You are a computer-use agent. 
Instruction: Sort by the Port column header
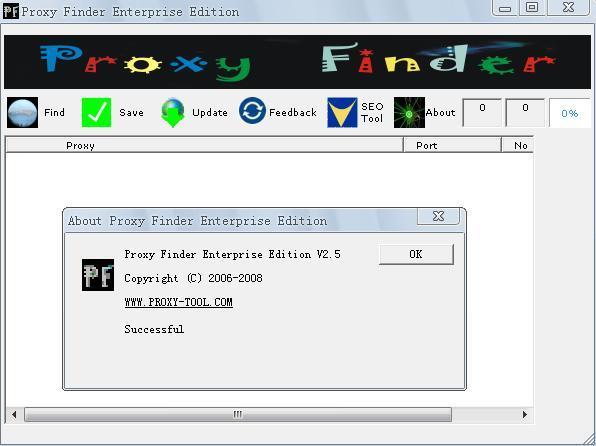pos(452,145)
